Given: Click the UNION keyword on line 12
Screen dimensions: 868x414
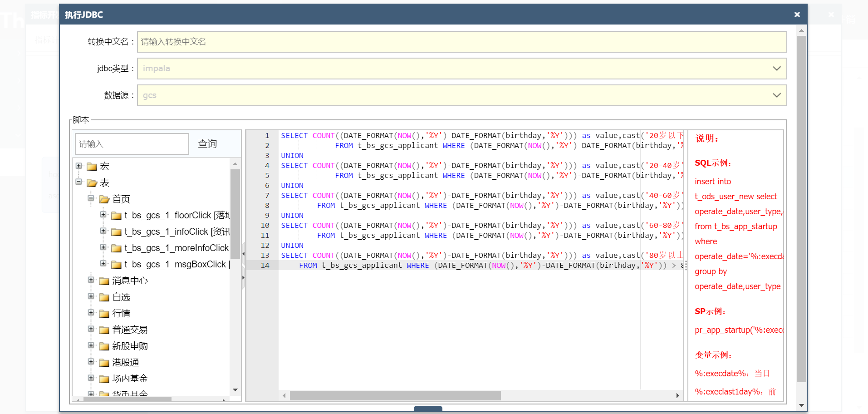Looking at the screenshot, I should click(292, 246).
